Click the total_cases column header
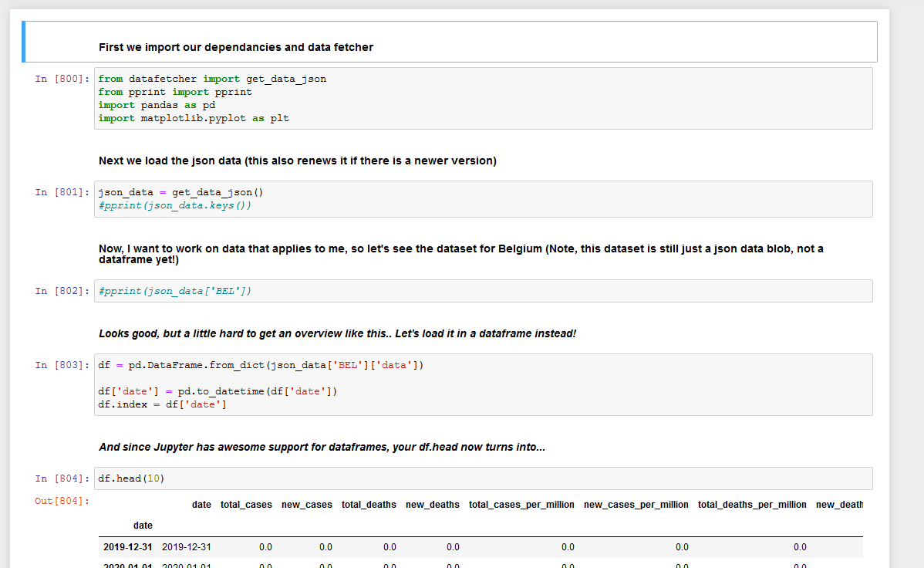 (x=246, y=505)
